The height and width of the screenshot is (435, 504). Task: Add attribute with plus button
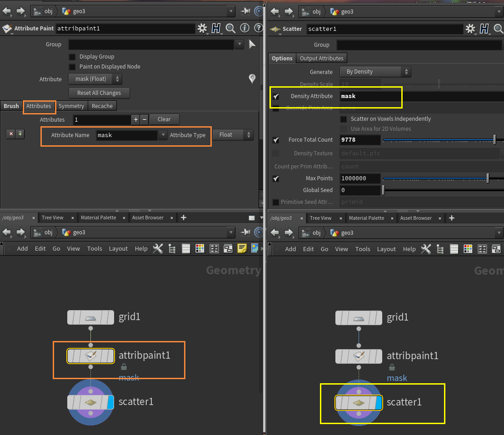pyautogui.click(x=135, y=119)
